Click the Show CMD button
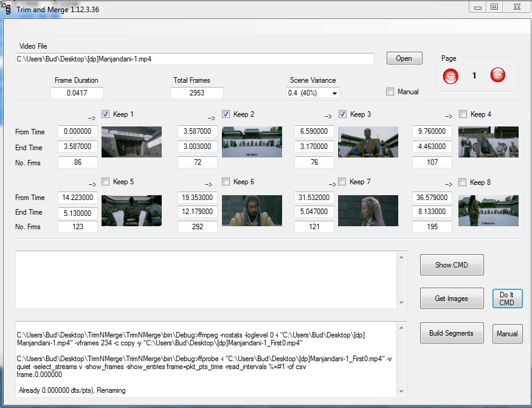The height and width of the screenshot is (408, 532). 452,265
